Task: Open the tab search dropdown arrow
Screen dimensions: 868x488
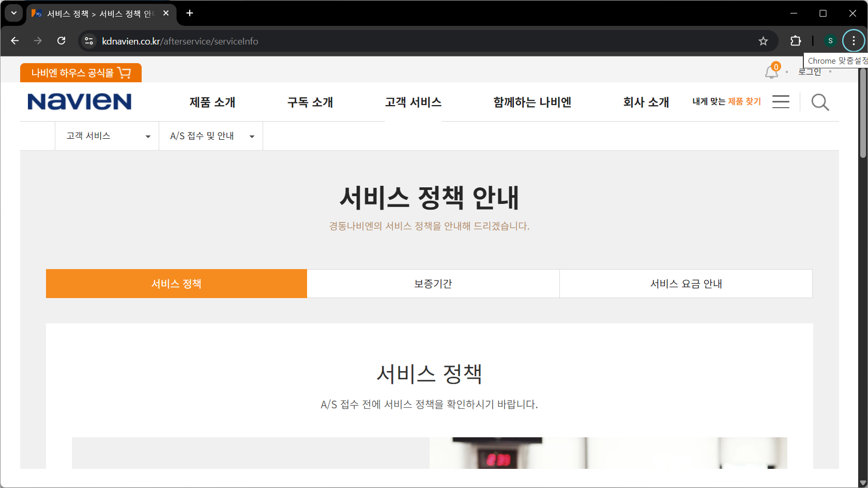Action: [14, 13]
